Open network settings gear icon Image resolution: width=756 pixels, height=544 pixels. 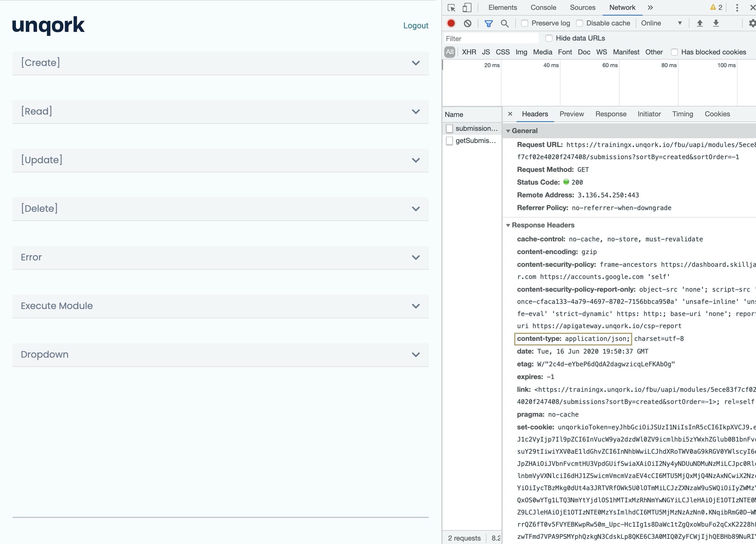(752, 23)
